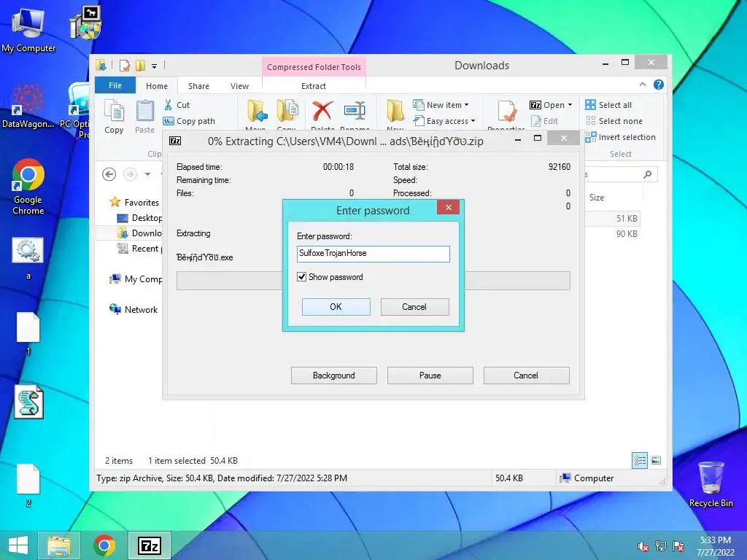Screen dimensions: 747x560
Task: Cancel the Enter password dialog
Action: pyautogui.click(x=414, y=307)
